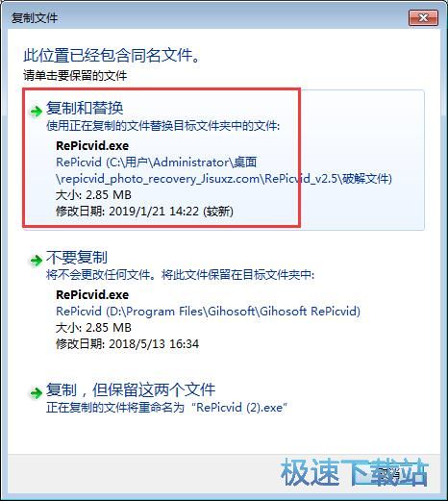The height and width of the screenshot is (501, 448).
Task: Click the description 使用正在复制的文件替换目标文件夹中的文件
Action: click(162, 126)
